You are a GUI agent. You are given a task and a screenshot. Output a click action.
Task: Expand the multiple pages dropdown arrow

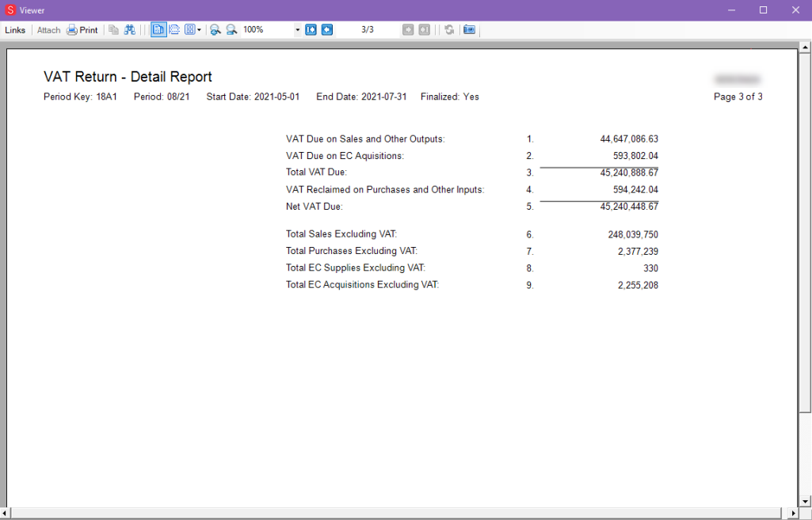199,30
